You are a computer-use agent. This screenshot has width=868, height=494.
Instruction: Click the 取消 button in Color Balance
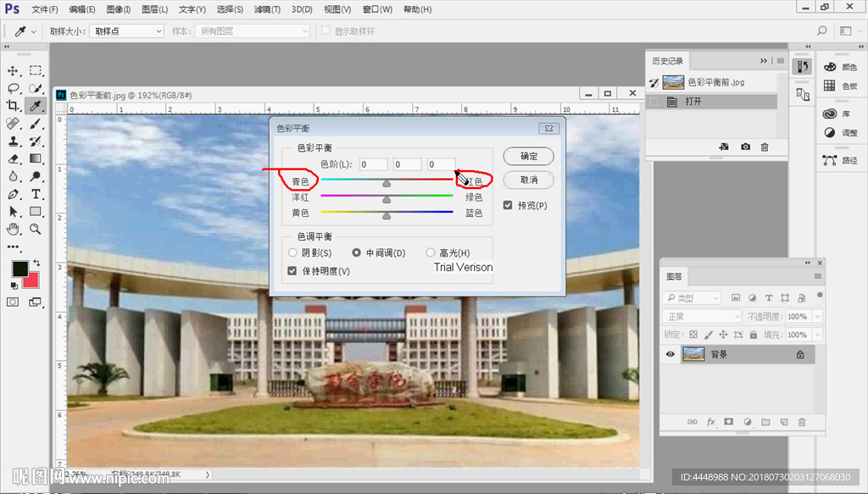[528, 180]
